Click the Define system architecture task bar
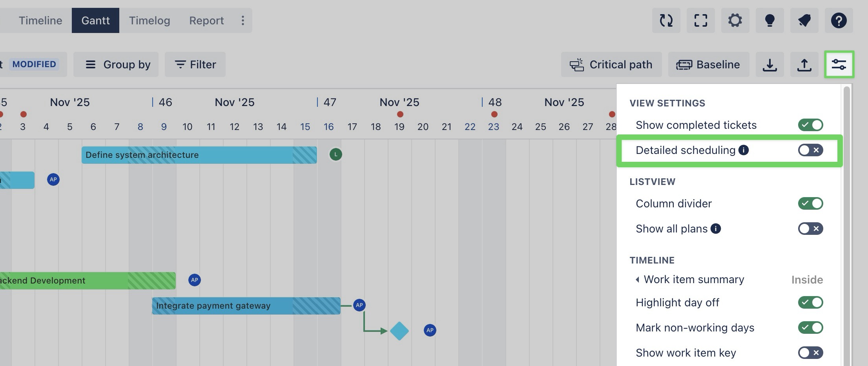868x366 pixels. pos(199,155)
